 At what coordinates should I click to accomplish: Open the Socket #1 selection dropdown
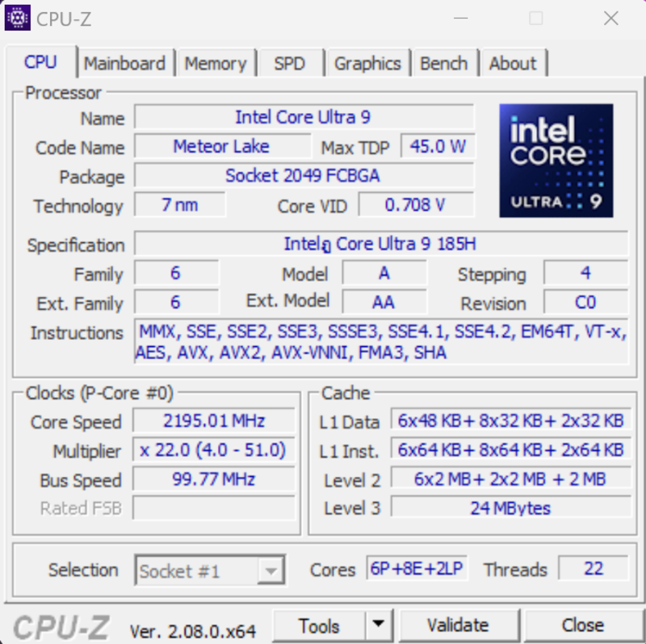click(x=210, y=571)
